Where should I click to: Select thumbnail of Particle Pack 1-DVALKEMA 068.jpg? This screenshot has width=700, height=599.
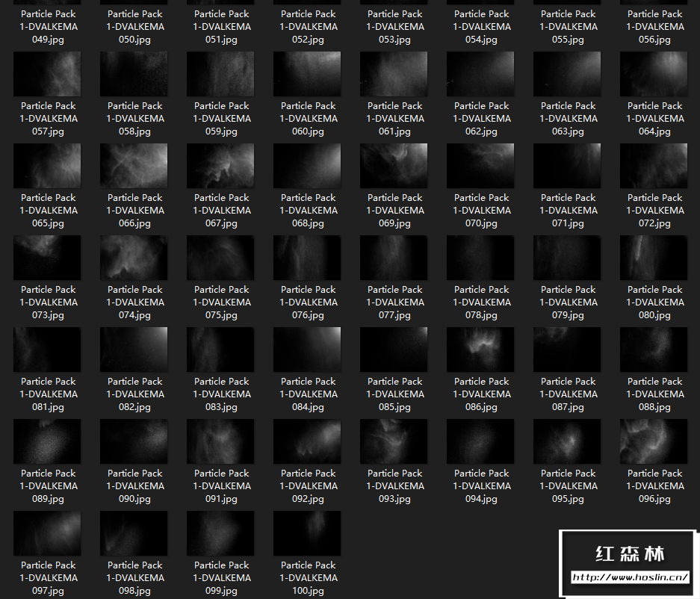[x=307, y=166]
